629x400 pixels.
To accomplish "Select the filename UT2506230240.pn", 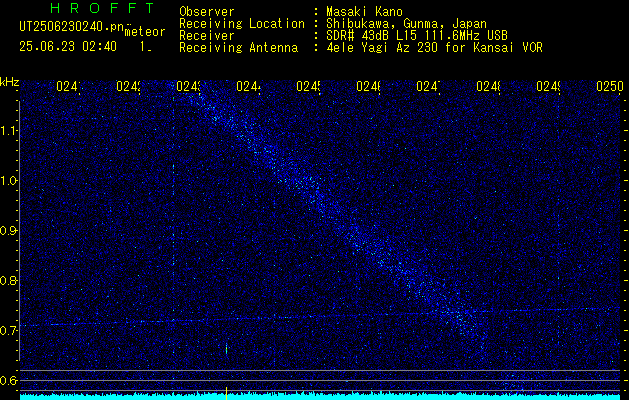I will [71, 27].
